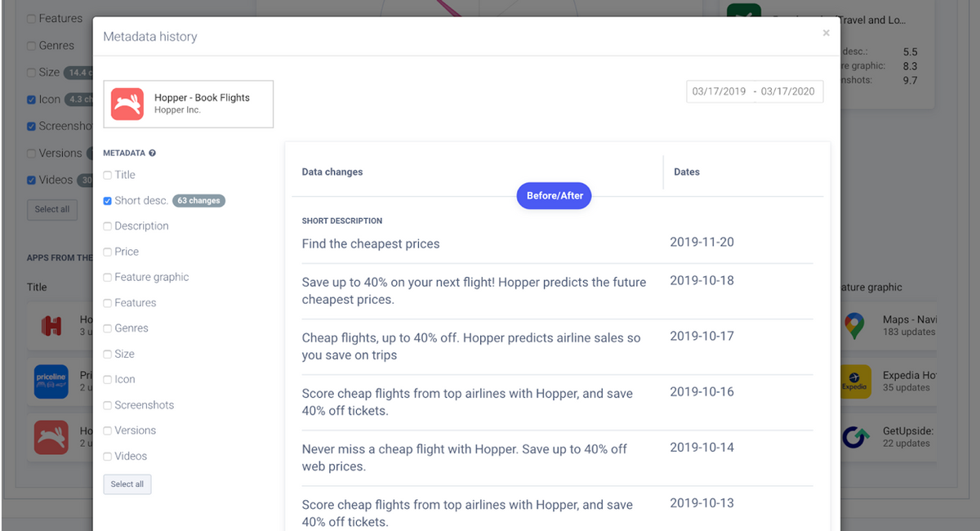Open the date range picker 03/17/2019 - 03/17/2020
This screenshot has width=980, height=531.
(x=755, y=91)
